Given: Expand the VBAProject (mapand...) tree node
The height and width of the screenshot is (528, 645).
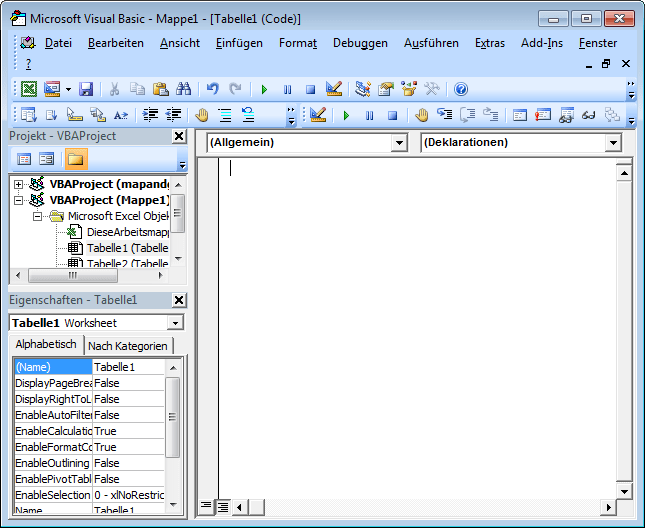Looking at the screenshot, I should [18, 184].
